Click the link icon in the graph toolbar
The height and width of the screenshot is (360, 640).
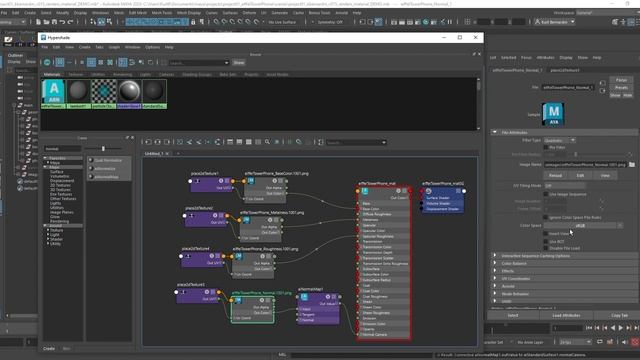coord(299,142)
